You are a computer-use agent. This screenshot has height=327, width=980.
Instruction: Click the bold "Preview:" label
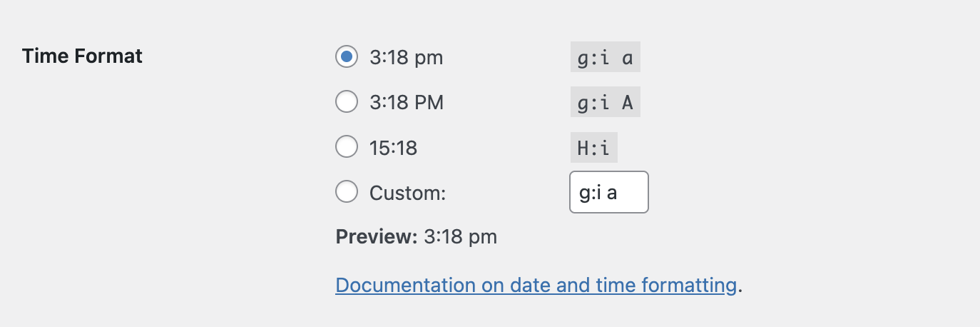coord(376,237)
